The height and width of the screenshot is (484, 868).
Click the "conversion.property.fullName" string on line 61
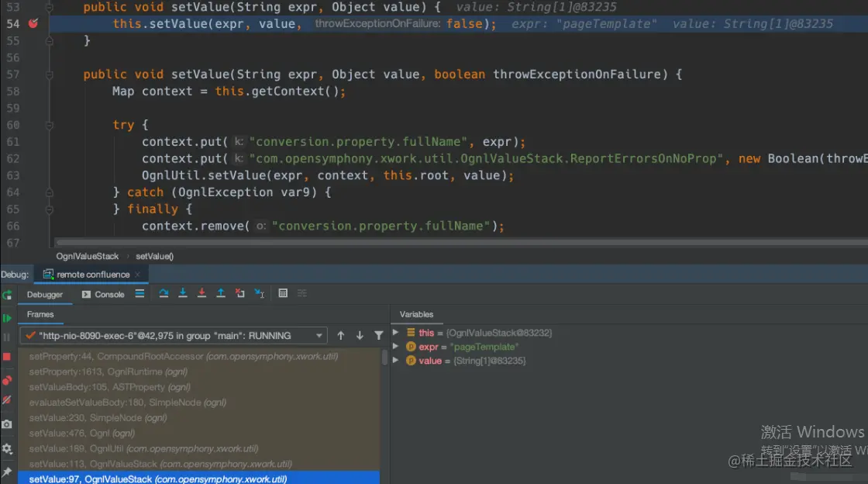click(x=358, y=142)
